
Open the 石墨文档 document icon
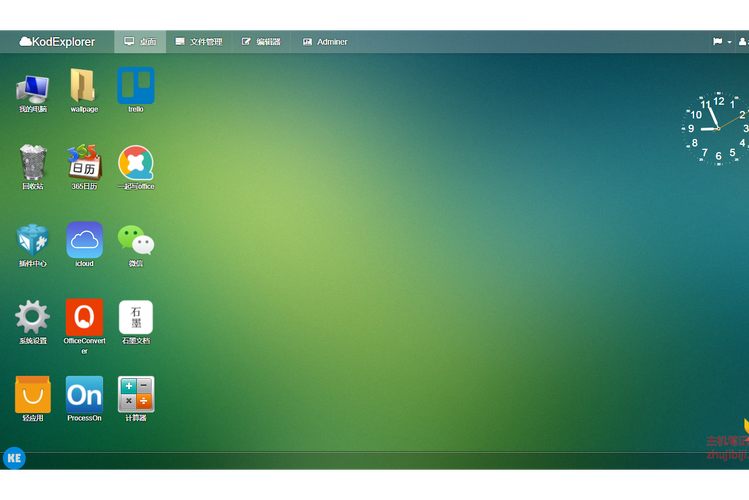pos(136,317)
